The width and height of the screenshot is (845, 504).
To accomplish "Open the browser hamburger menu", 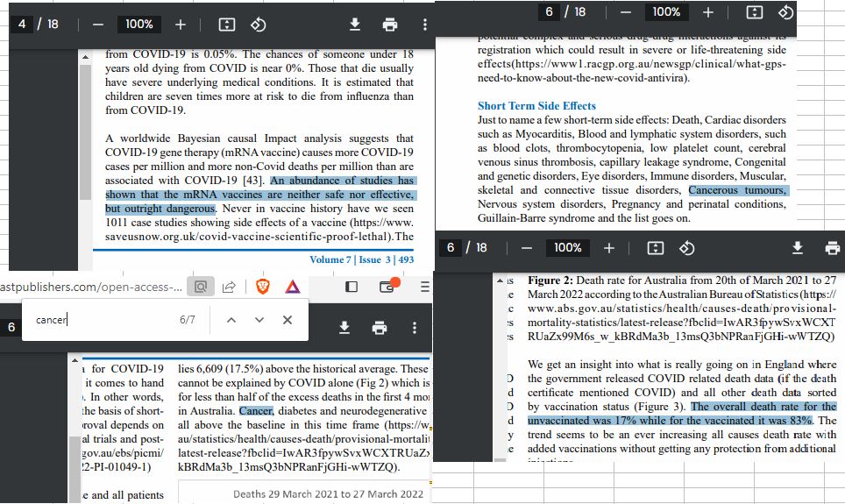I will tap(425, 287).
